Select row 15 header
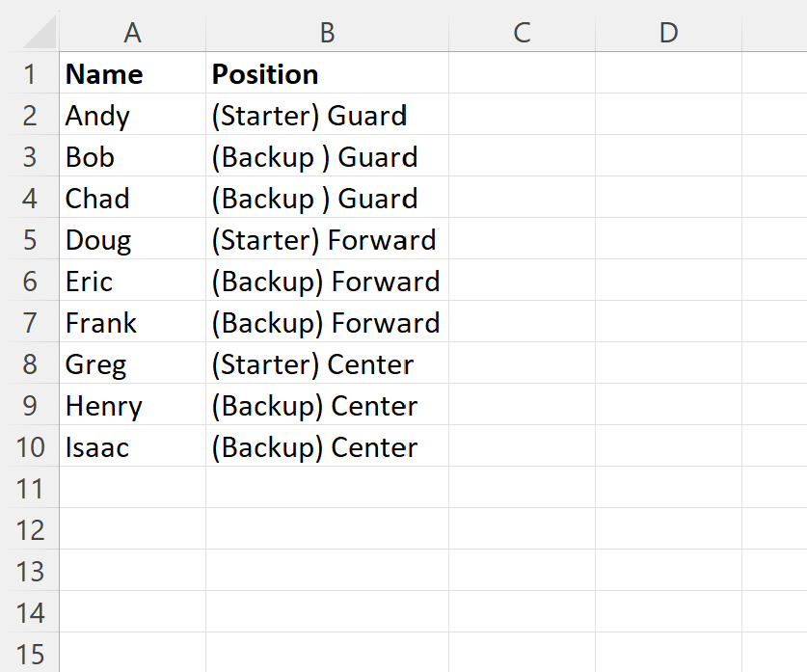Screen dimensions: 807x672 pos(30,654)
